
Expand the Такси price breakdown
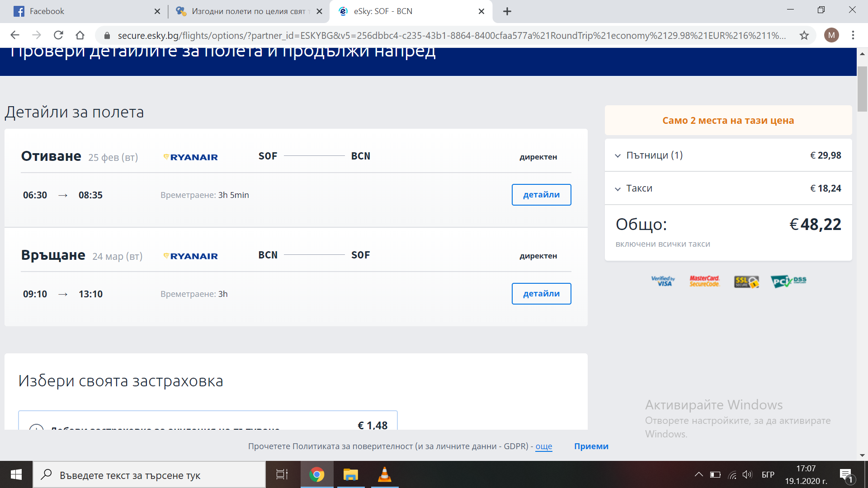click(x=618, y=189)
